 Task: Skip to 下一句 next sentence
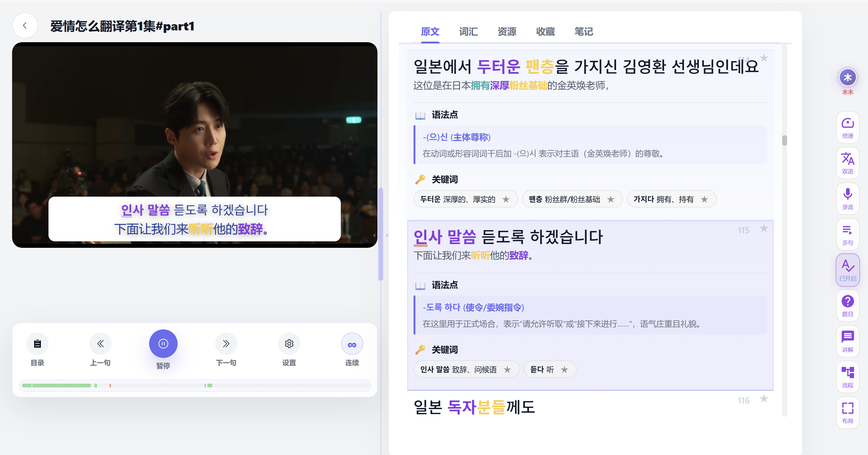(x=226, y=344)
